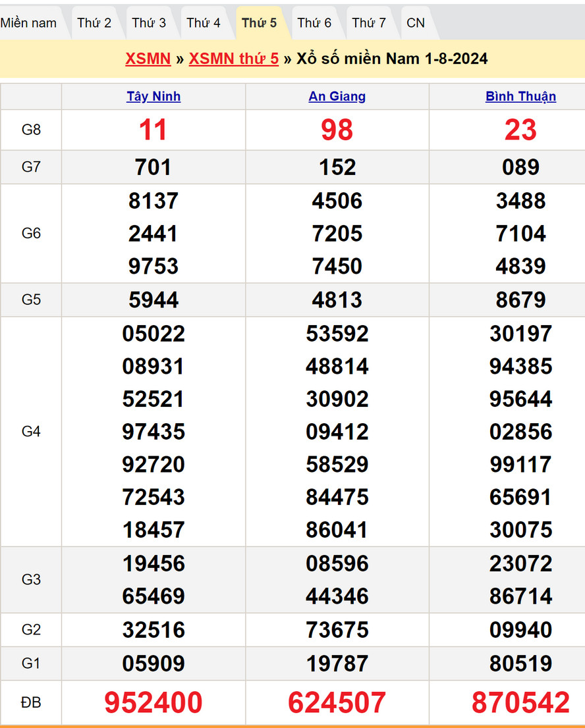585x728 pixels.
Task: Click Tây Ninh special prize number 952400
Action: click(153, 703)
